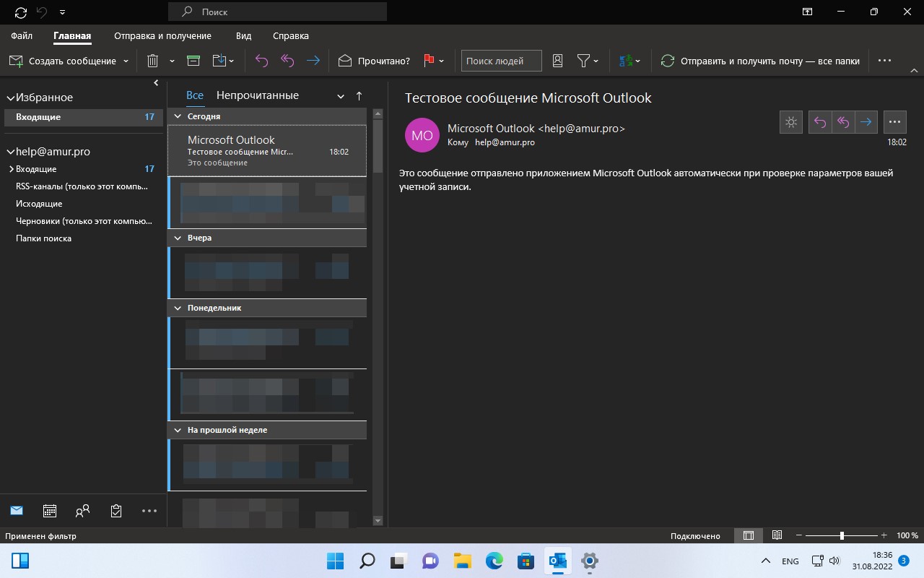Click the Undo arrow in title bar
The width and height of the screenshot is (924, 578).
tap(42, 12)
